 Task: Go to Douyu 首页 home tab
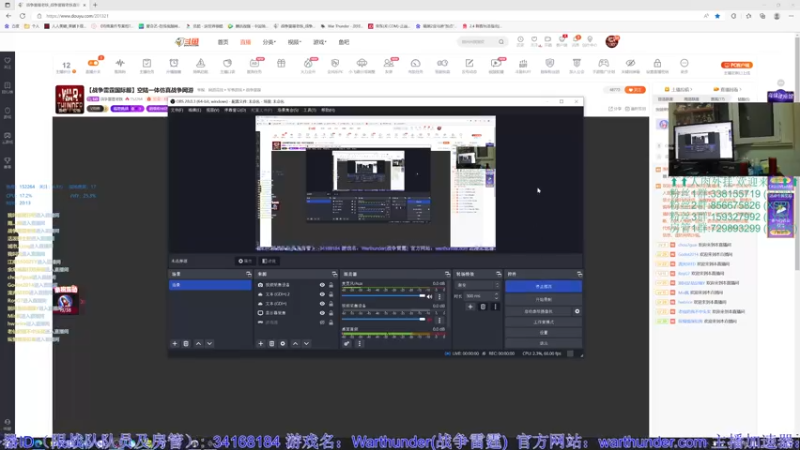223,42
